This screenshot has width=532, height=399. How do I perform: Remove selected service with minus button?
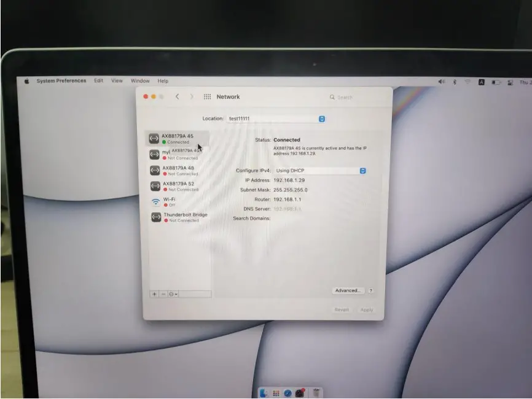[163, 294]
